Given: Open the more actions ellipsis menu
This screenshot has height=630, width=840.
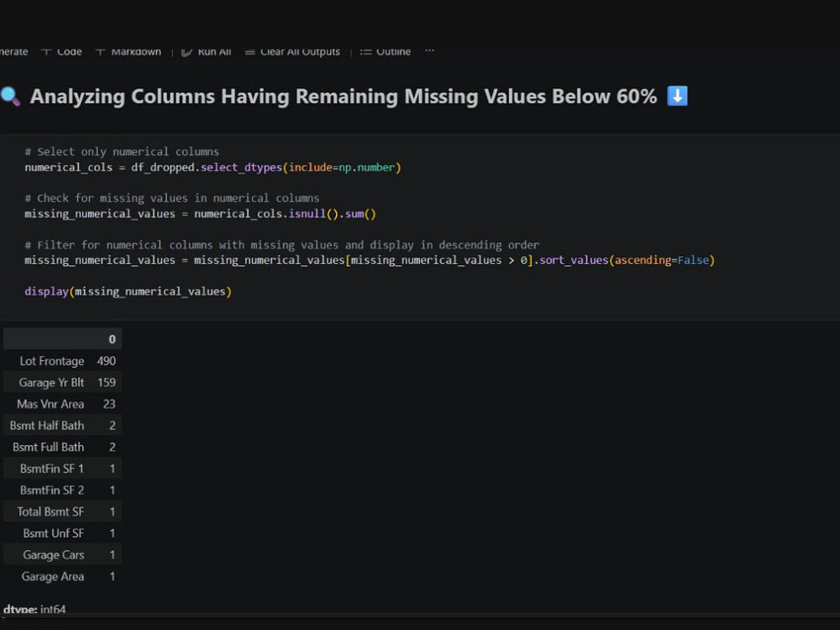Looking at the screenshot, I should [429, 51].
